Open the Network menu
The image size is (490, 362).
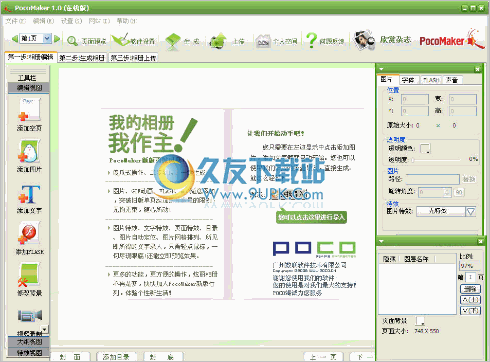coord(99,21)
